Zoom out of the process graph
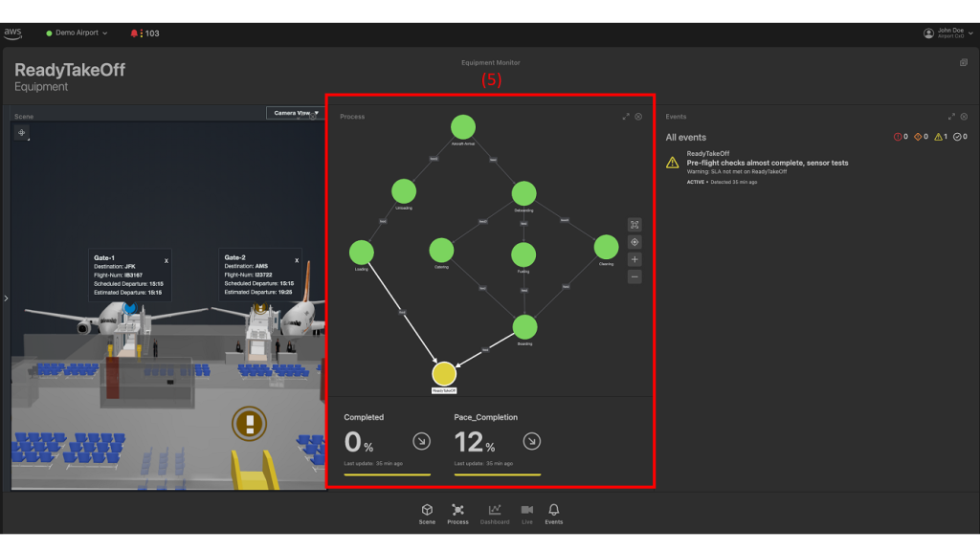The width and height of the screenshot is (980, 551). (635, 276)
